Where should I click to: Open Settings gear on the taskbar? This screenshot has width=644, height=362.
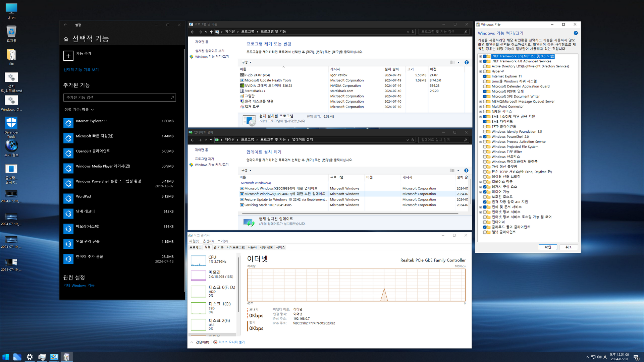coord(30,357)
